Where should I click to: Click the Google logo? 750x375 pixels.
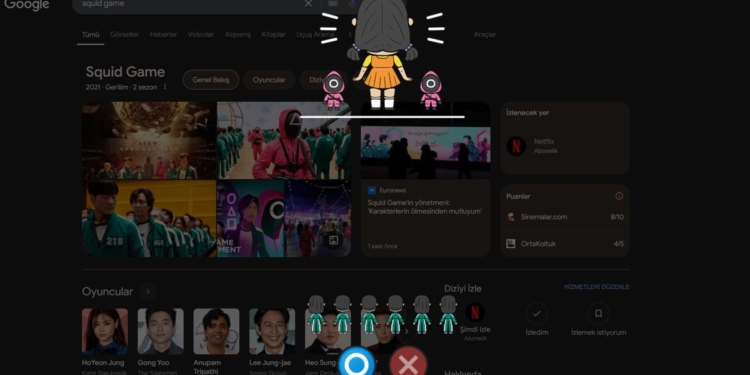(27, 5)
